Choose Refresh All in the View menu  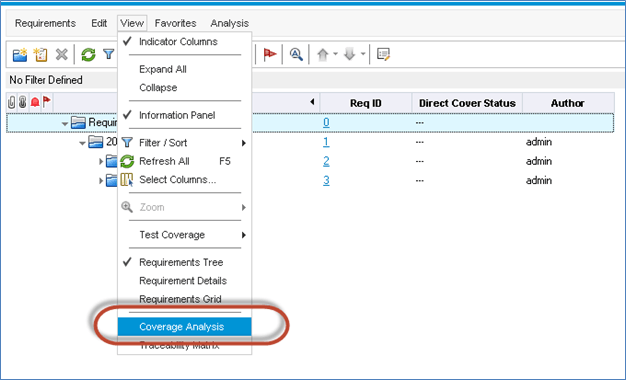coord(185,161)
